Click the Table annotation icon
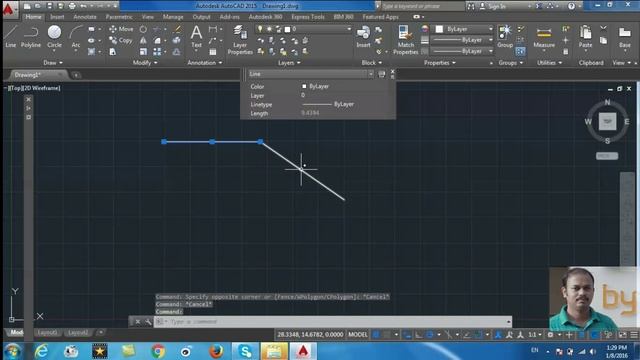640x360 pixels. (213, 52)
